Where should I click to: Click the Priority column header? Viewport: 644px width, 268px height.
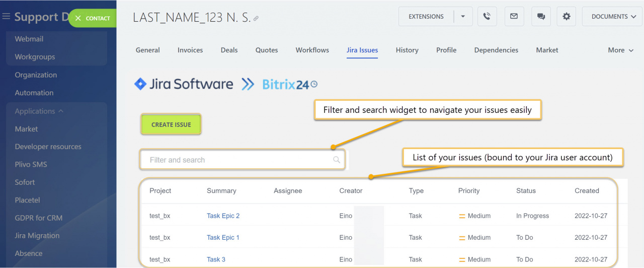[469, 190]
